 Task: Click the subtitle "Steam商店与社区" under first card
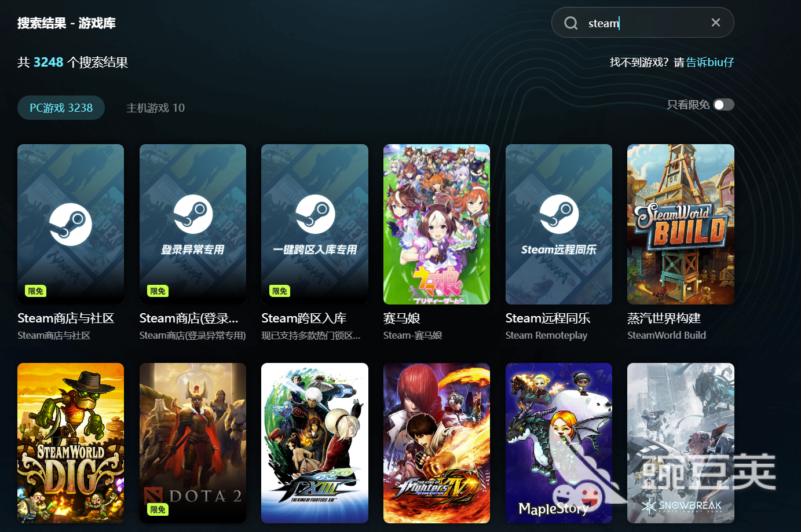coord(54,336)
